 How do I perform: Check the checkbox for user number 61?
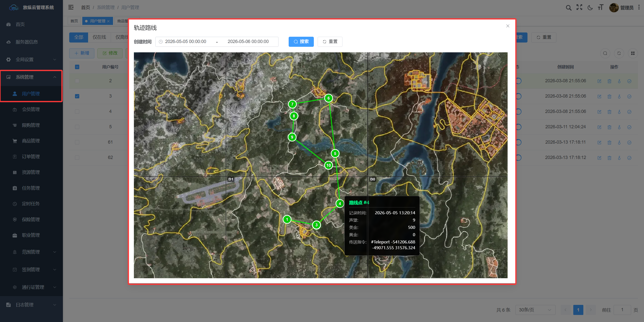tap(77, 142)
